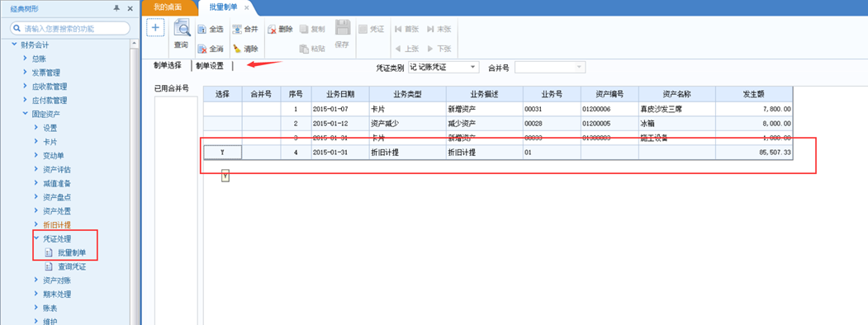This screenshot has width=868, height=325.
Task: Expand the 发票管理 tree node
Action: point(25,72)
